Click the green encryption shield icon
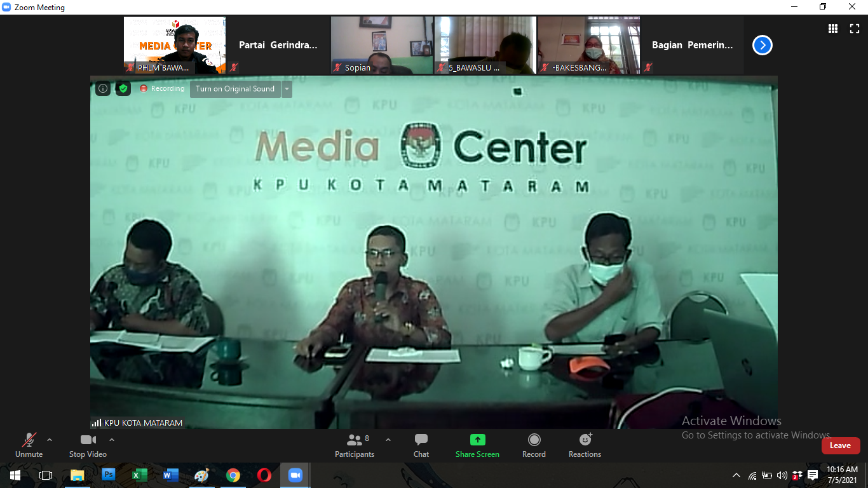Viewport: 868px width, 488px height. [x=123, y=89]
